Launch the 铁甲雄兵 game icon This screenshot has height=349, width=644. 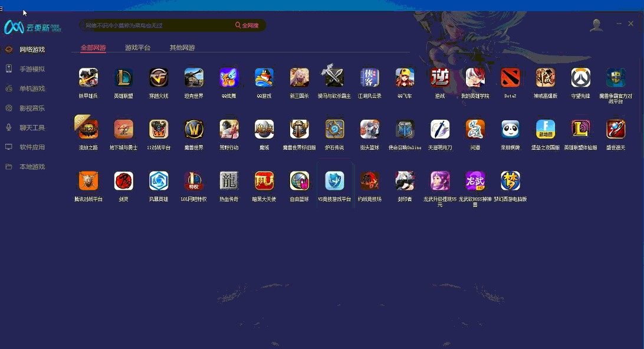click(x=88, y=78)
